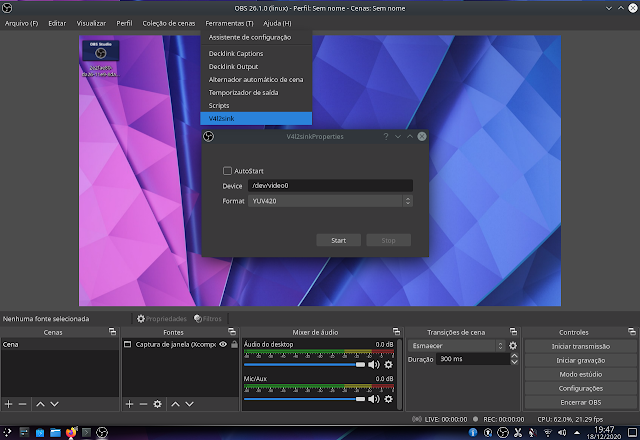Click Iniciar transmissão button
The width and height of the screenshot is (640, 440).
pos(580,346)
